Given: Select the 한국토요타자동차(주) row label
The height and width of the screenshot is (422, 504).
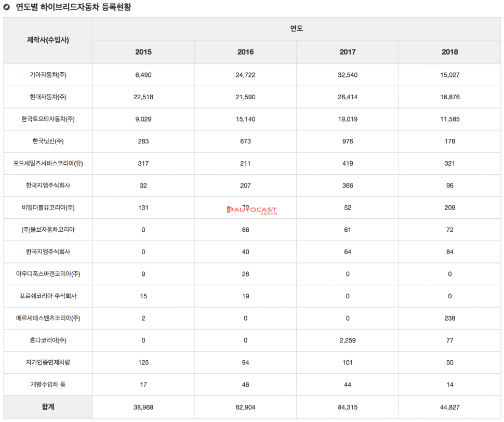Looking at the screenshot, I should tap(48, 119).
